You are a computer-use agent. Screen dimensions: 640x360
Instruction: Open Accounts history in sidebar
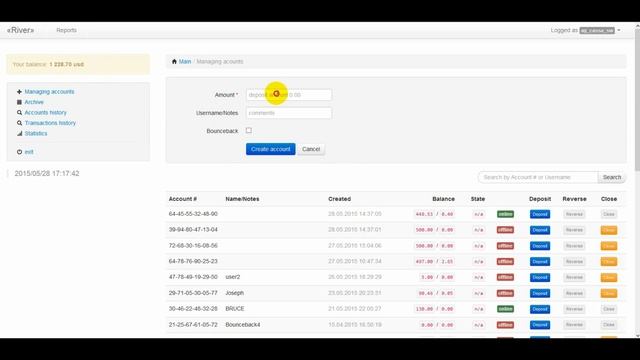point(45,112)
